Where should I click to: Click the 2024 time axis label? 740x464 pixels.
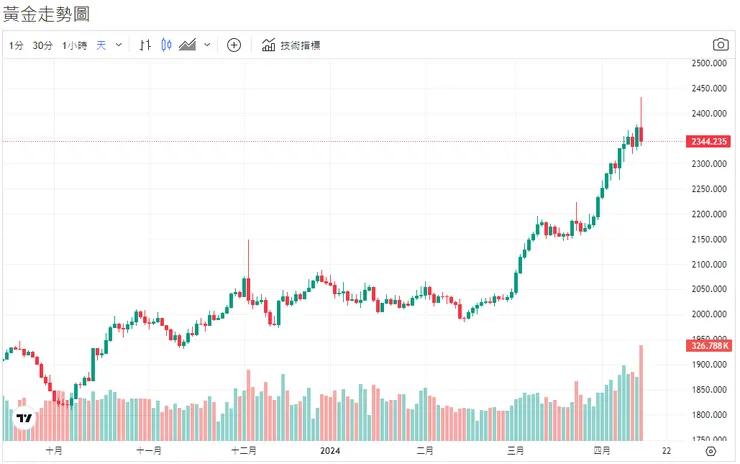click(x=331, y=451)
